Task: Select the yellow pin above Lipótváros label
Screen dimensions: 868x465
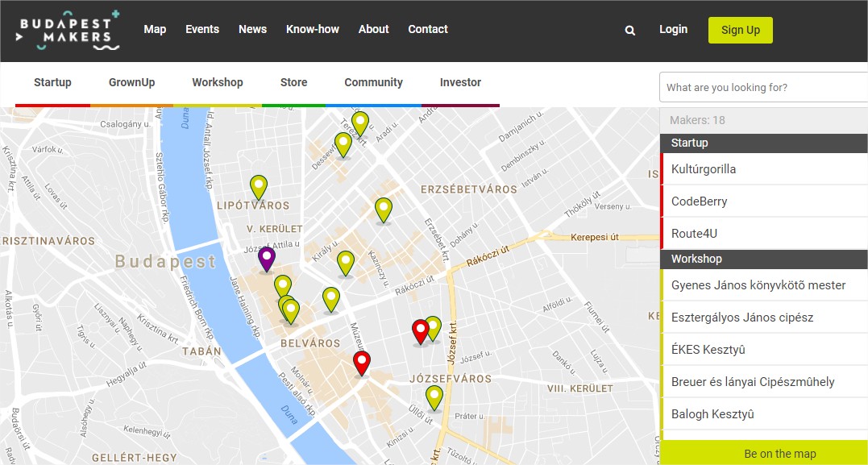Action: click(259, 187)
